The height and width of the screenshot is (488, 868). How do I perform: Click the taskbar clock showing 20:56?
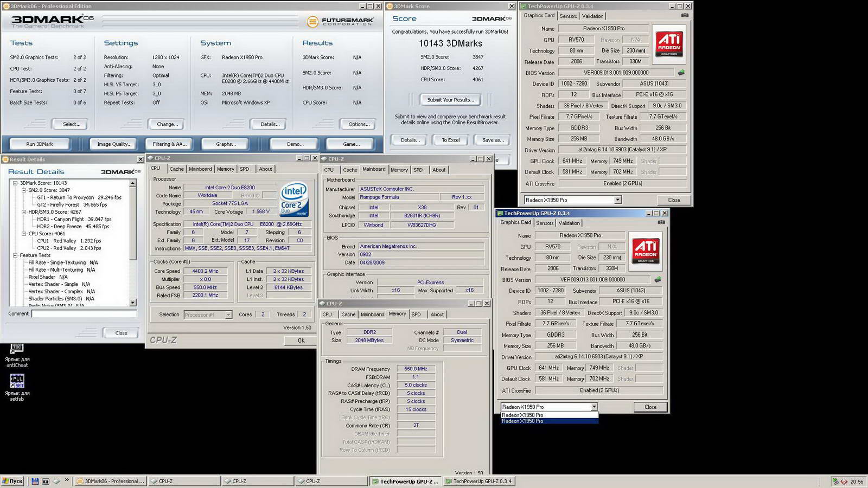(857, 481)
